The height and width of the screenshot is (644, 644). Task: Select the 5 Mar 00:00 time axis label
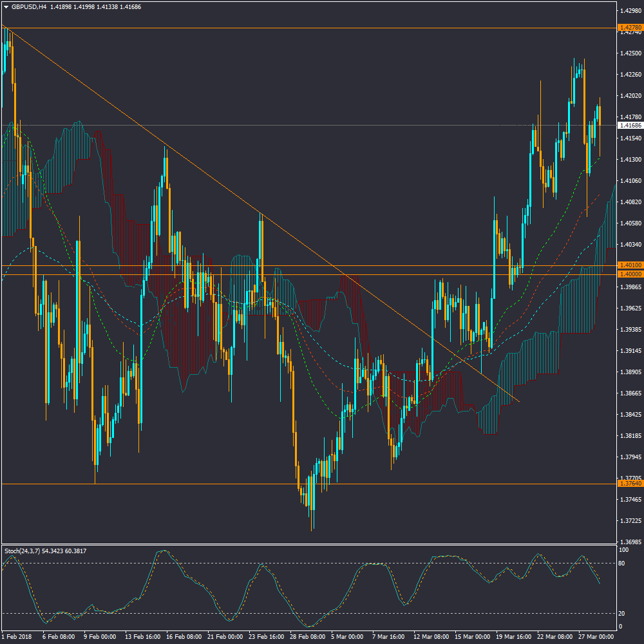click(348, 637)
